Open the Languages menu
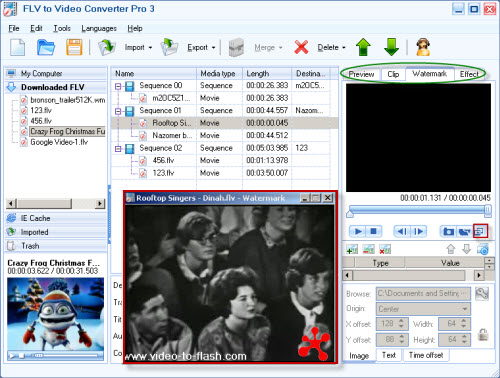500x378 pixels. pos(99,28)
